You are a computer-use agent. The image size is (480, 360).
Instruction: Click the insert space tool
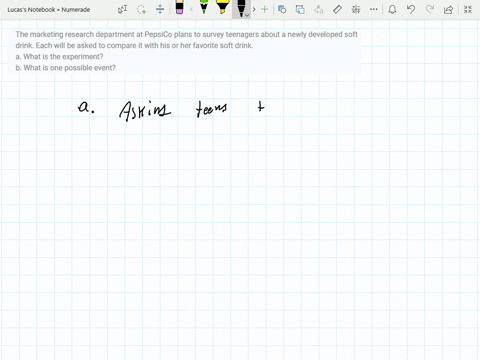(x=160, y=9)
